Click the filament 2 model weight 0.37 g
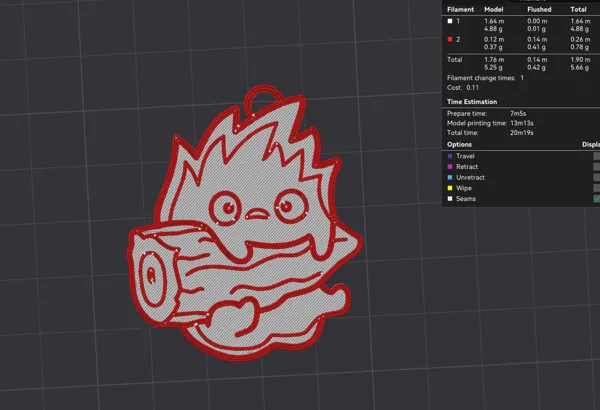The image size is (600, 410). 493,47
